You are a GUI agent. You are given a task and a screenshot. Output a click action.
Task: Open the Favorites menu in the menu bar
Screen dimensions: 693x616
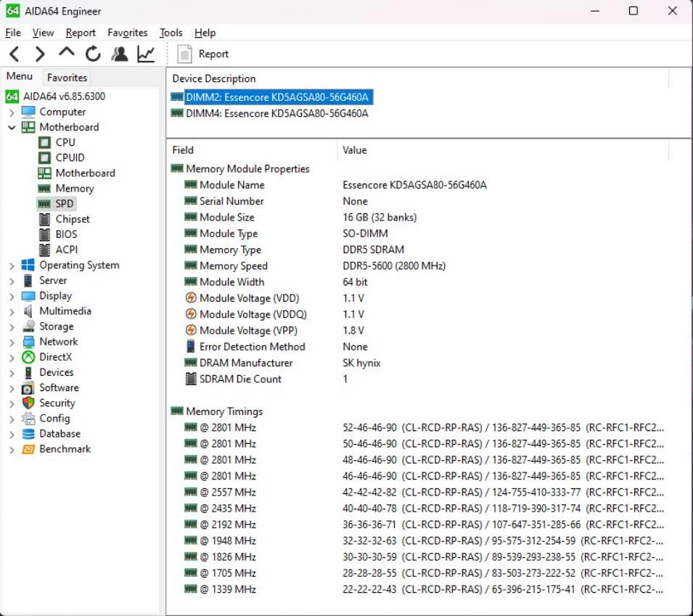click(127, 33)
